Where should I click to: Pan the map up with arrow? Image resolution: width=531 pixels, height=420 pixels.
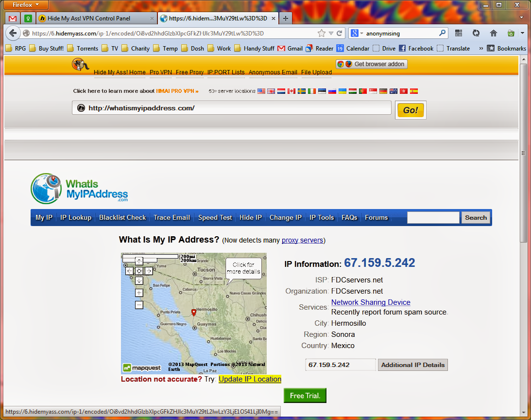(x=139, y=261)
